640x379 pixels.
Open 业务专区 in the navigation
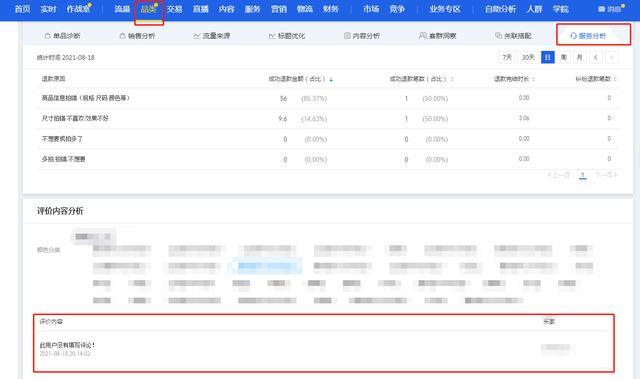tap(445, 9)
